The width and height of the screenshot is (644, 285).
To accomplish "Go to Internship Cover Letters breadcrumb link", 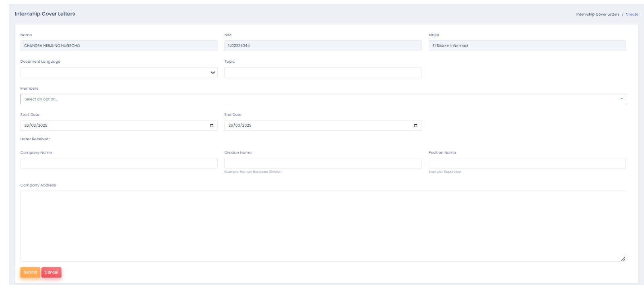I will point(598,14).
